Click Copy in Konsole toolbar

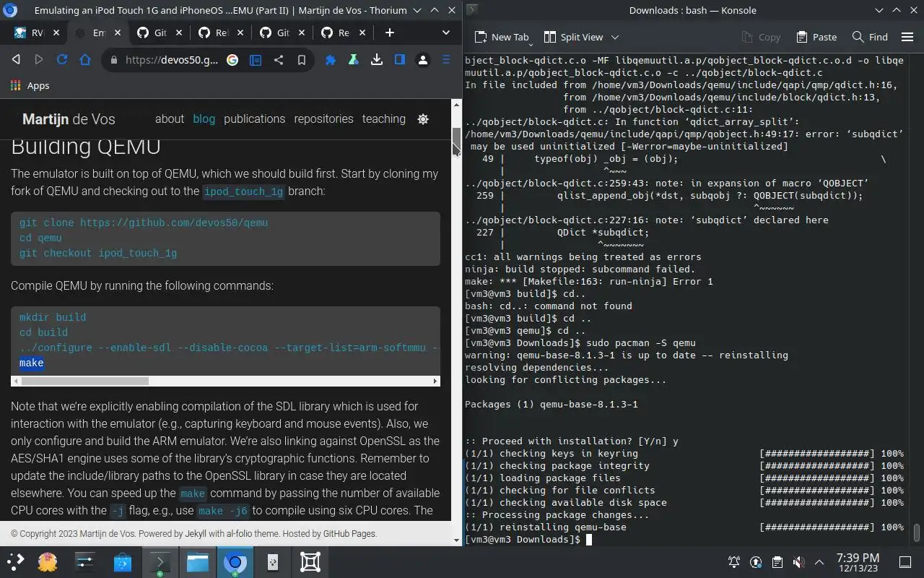tap(761, 37)
